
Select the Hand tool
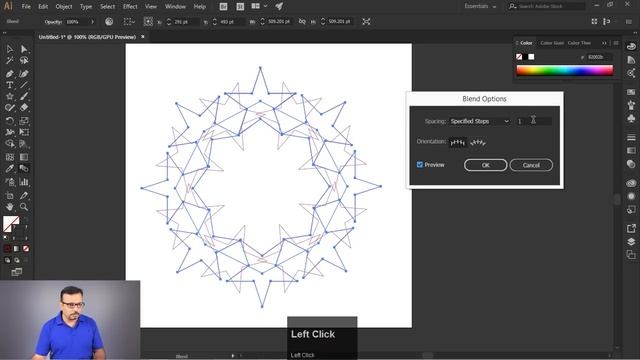click(x=9, y=207)
